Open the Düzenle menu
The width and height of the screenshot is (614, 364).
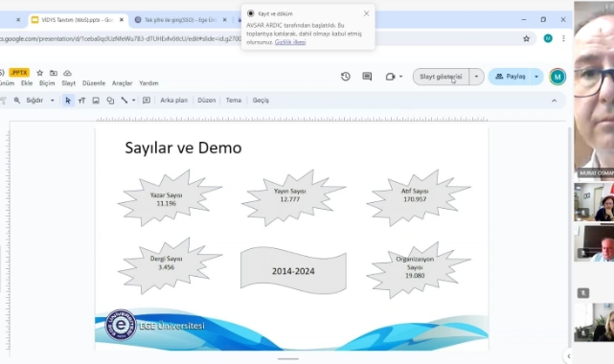[94, 83]
